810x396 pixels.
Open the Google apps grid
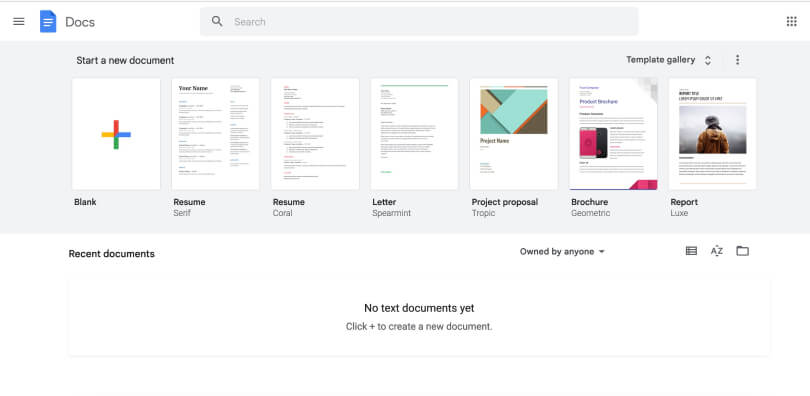[x=791, y=21]
